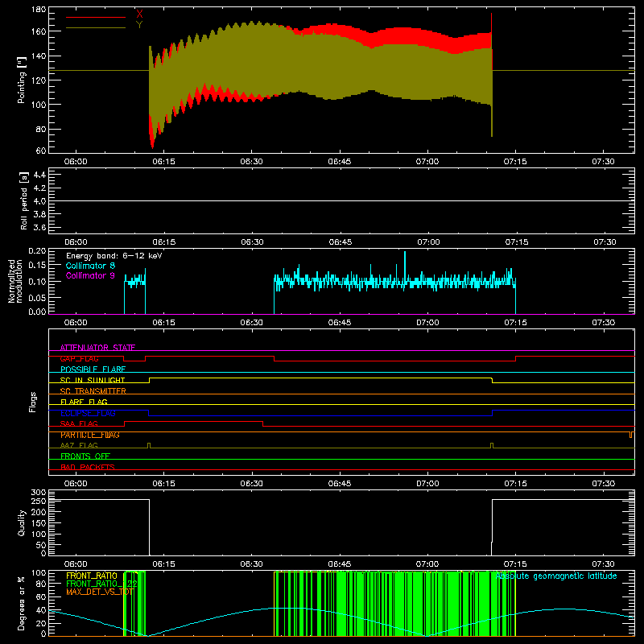The height and width of the screenshot is (644, 644).
Task: Click the 06:00 time label under Quality panel
Action: pos(76,564)
